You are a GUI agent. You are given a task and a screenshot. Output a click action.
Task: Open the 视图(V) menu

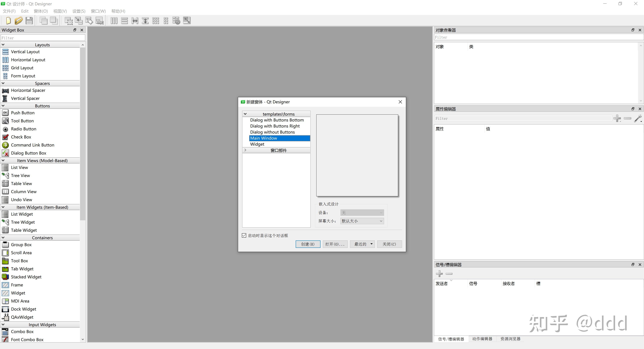pos(60,11)
